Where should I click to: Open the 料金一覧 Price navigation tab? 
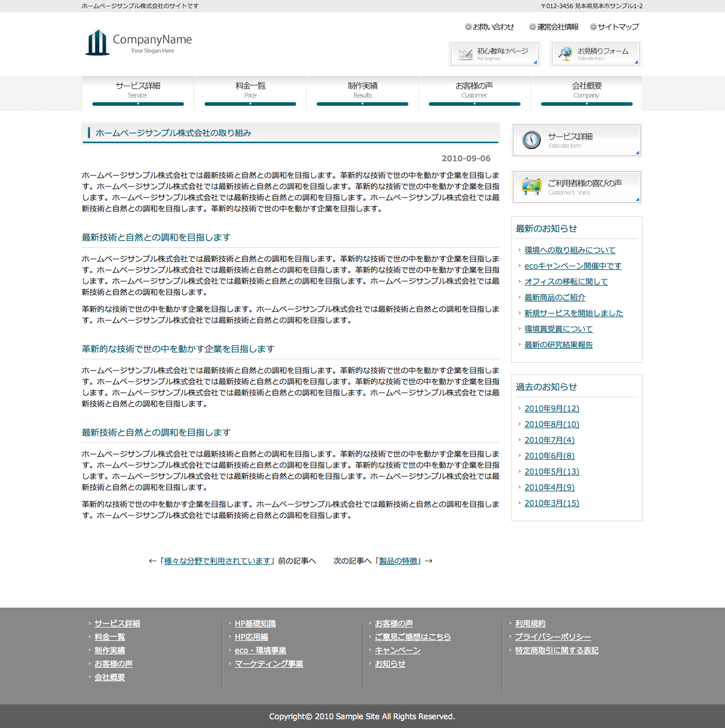pos(250,91)
